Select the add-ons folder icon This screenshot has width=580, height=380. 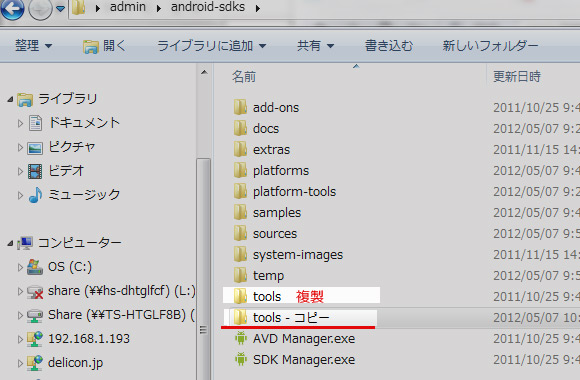240,107
